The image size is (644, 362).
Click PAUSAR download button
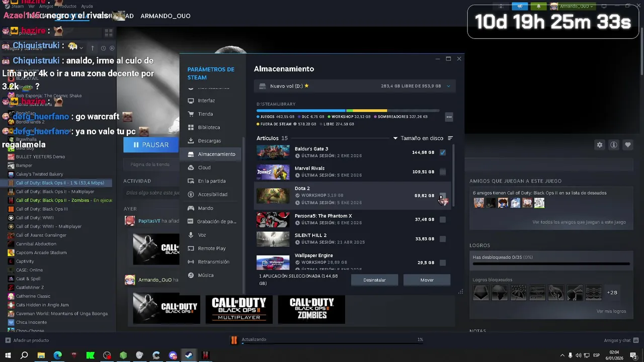click(151, 145)
